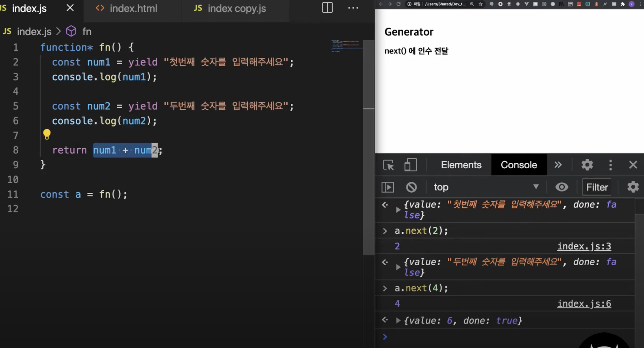The height and width of the screenshot is (348, 644).
Task: Show the console sidebar panel
Action: point(388,187)
